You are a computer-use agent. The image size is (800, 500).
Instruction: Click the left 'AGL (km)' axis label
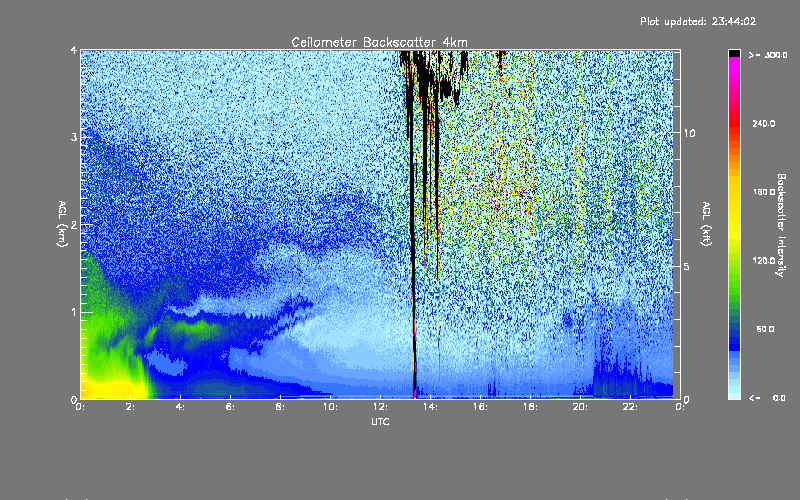click(62, 224)
